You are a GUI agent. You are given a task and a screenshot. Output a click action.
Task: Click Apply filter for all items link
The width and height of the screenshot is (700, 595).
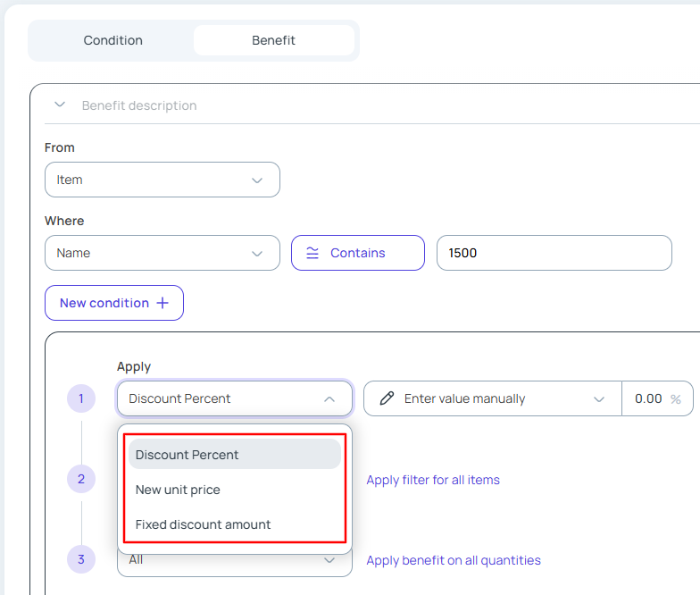coord(433,480)
